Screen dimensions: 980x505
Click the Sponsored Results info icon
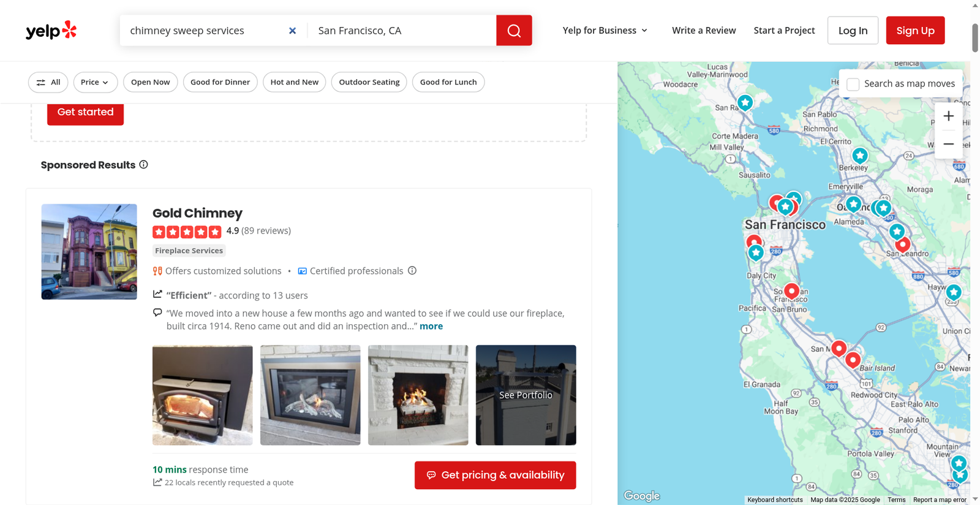(143, 164)
